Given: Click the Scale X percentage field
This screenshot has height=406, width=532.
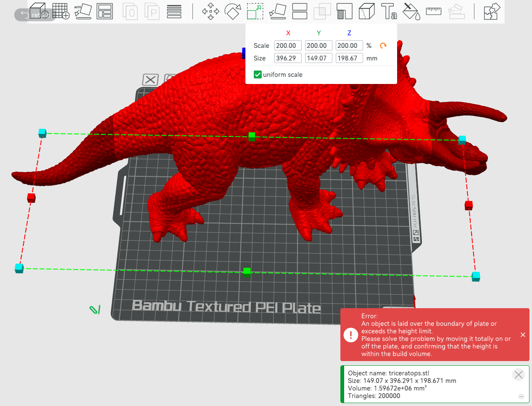Looking at the screenshot, I should coord(287,45).
